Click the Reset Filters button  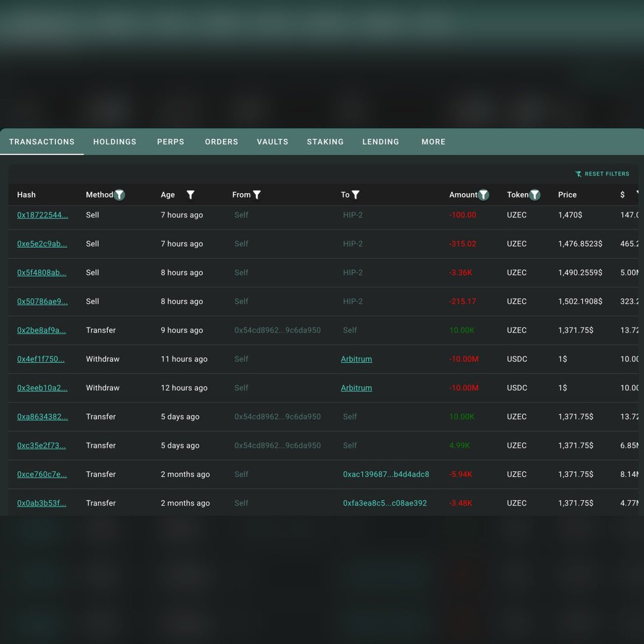tap(602, 174)
